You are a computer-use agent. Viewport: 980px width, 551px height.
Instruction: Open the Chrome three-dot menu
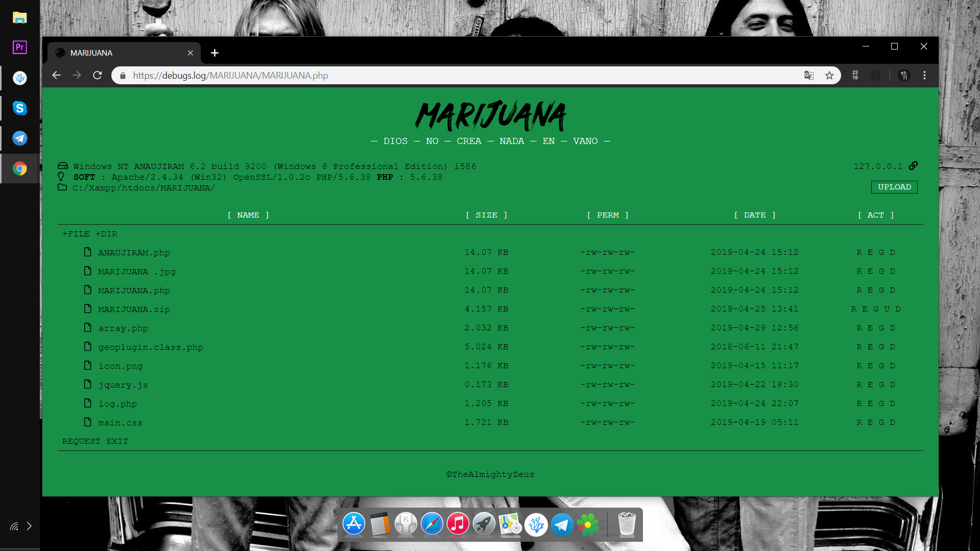[x=924, y=76]
